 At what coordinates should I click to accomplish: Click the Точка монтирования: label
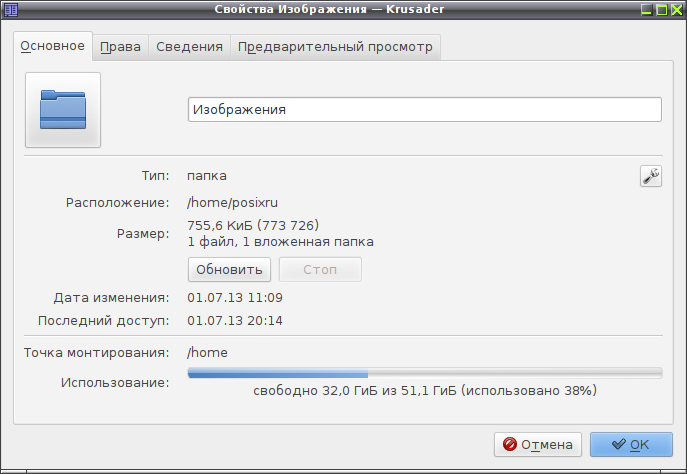pos(96,353)
